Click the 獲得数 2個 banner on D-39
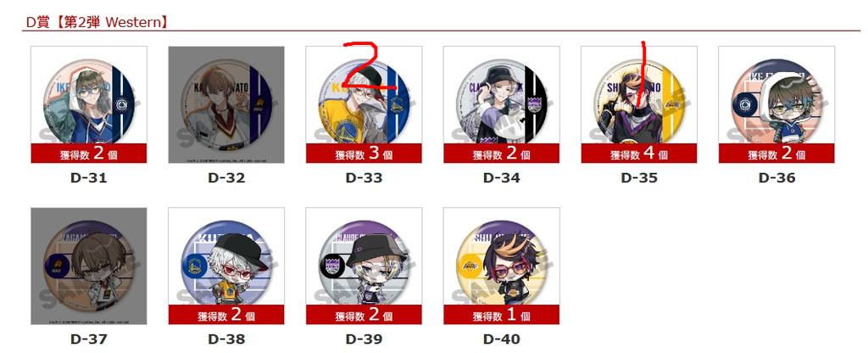The width and height of the screenshot is (868, 353). pos(364,315)
